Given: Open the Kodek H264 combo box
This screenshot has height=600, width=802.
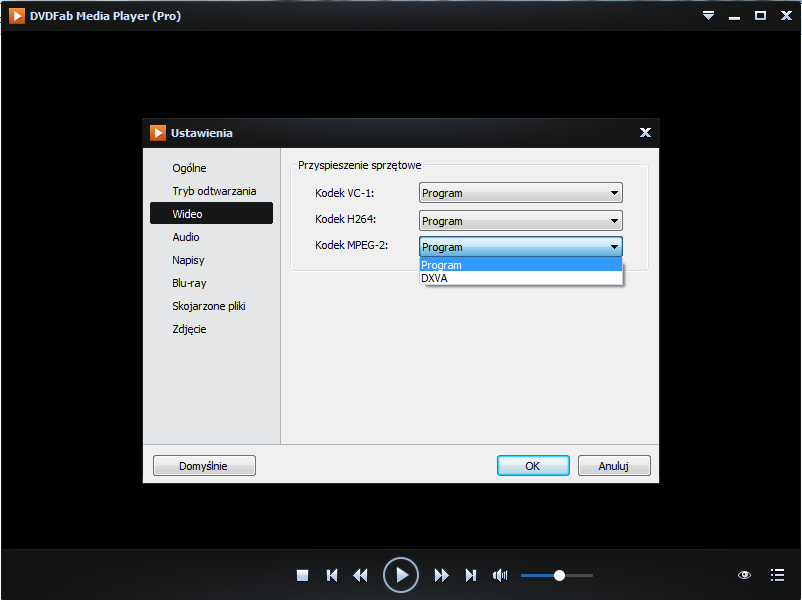Looking at the screenshot, I should 520,221.
